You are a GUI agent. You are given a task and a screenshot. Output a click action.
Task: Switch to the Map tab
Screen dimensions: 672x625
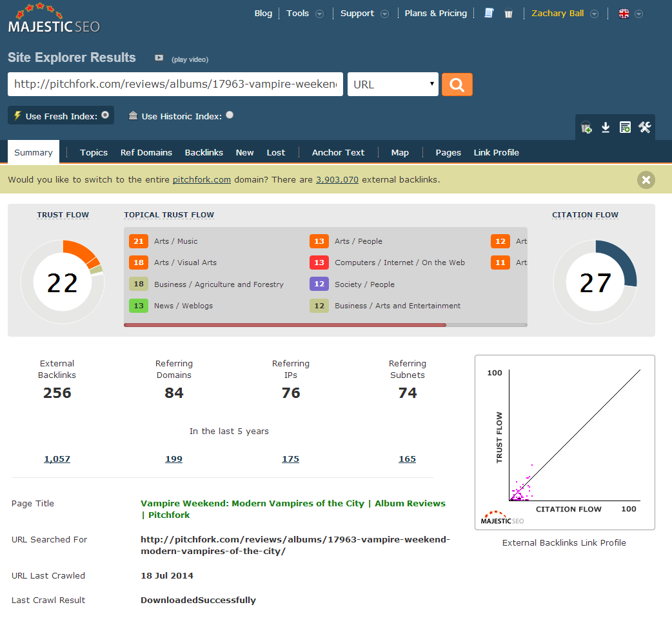click(x=400, y=153)
